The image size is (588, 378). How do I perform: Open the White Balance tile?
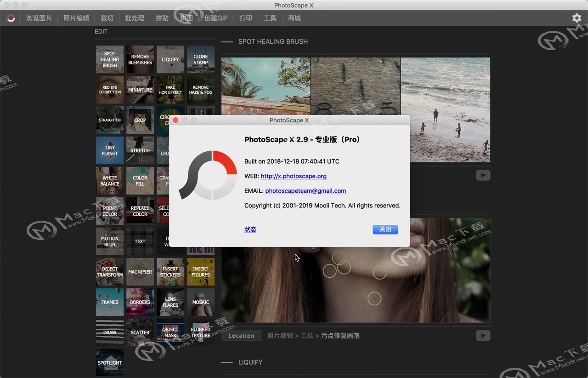(110, 181)
